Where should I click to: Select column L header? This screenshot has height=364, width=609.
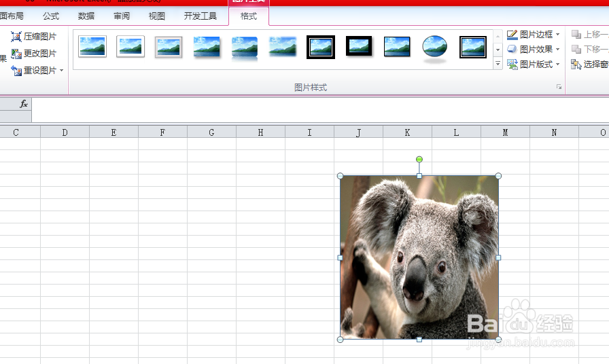click(x=456, y=132)
